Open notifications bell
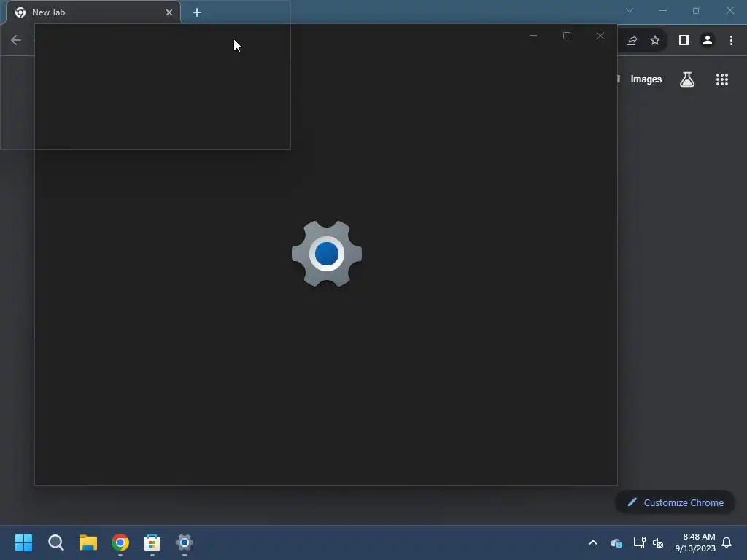747x560 pixels. coord(727,542)
